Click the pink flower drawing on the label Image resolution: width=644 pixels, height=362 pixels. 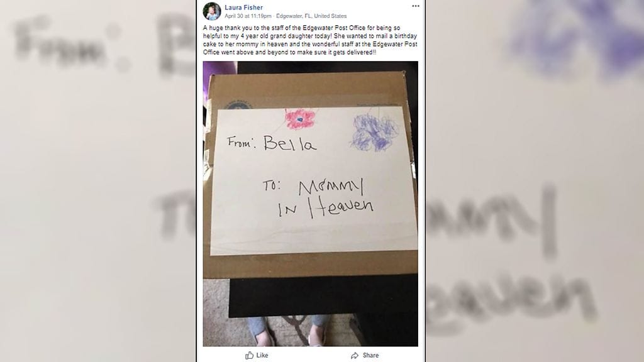pyautogui.click(x=300, y=119)
